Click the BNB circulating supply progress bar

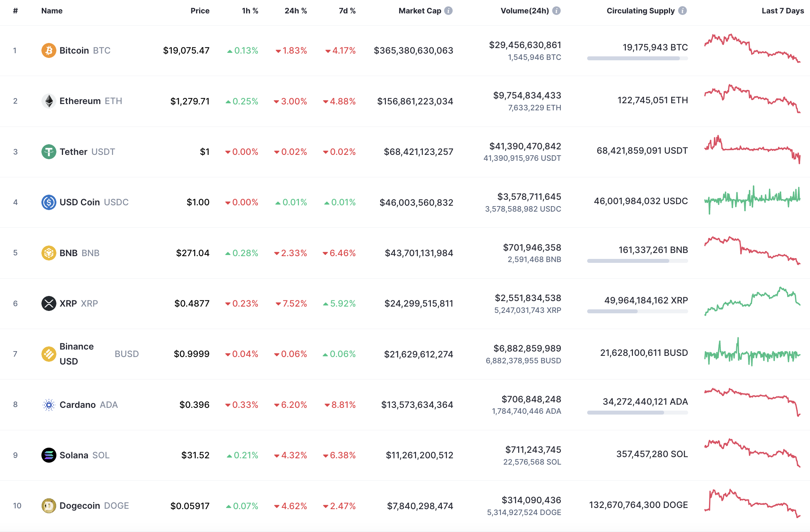coord(637,260)
